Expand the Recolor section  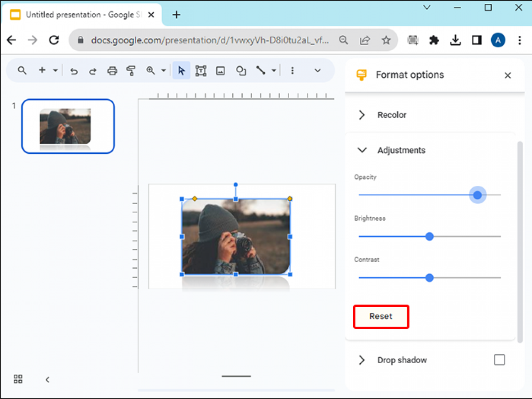click(361, 115)
